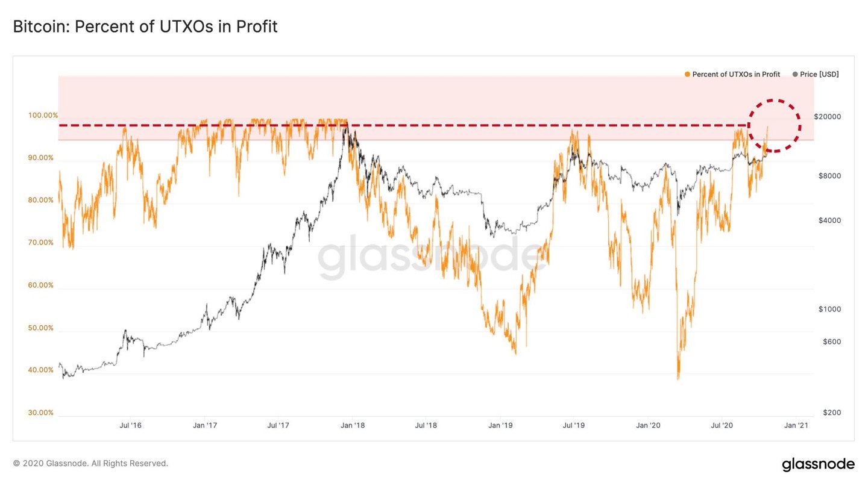Click the gray Price [USD] legend dot
868x486 pixels.
[795, 75]
